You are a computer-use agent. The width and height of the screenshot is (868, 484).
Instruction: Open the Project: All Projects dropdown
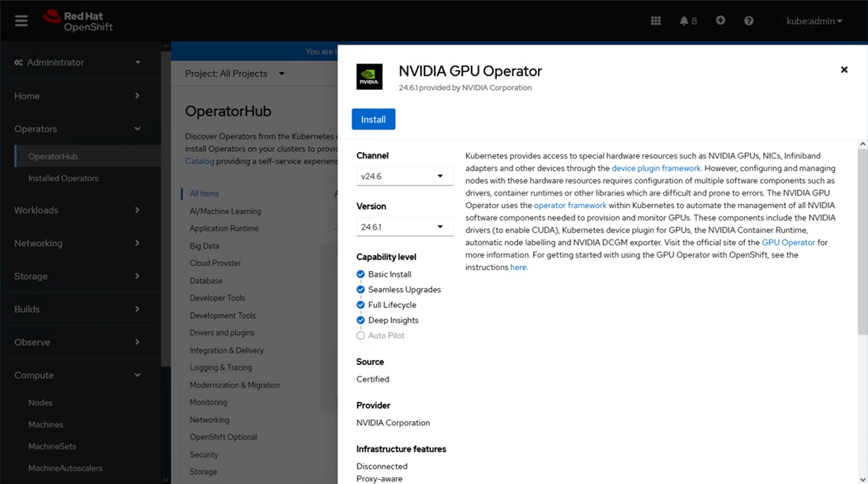[x=234, y=74]
